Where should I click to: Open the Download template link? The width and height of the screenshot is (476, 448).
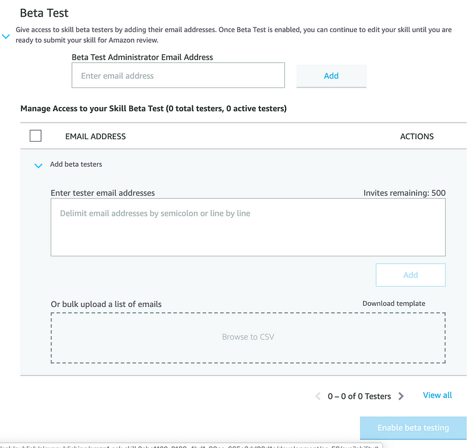click(x=393, y=303)
